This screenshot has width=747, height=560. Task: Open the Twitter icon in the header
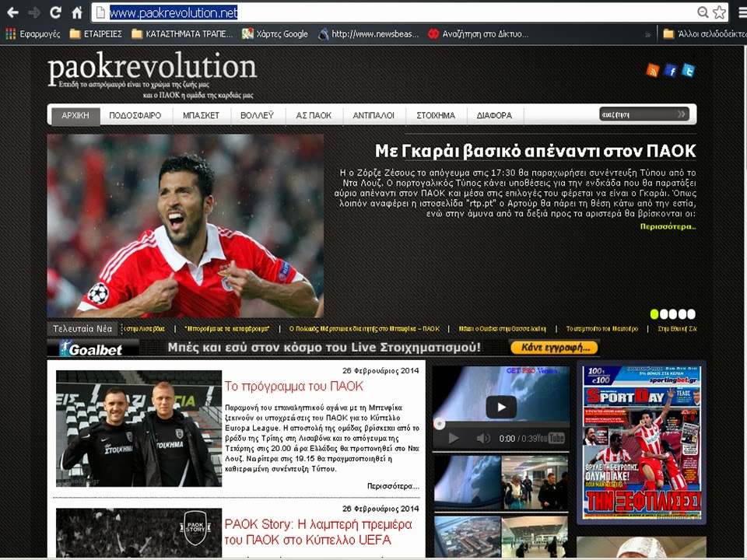click(688, 71)
